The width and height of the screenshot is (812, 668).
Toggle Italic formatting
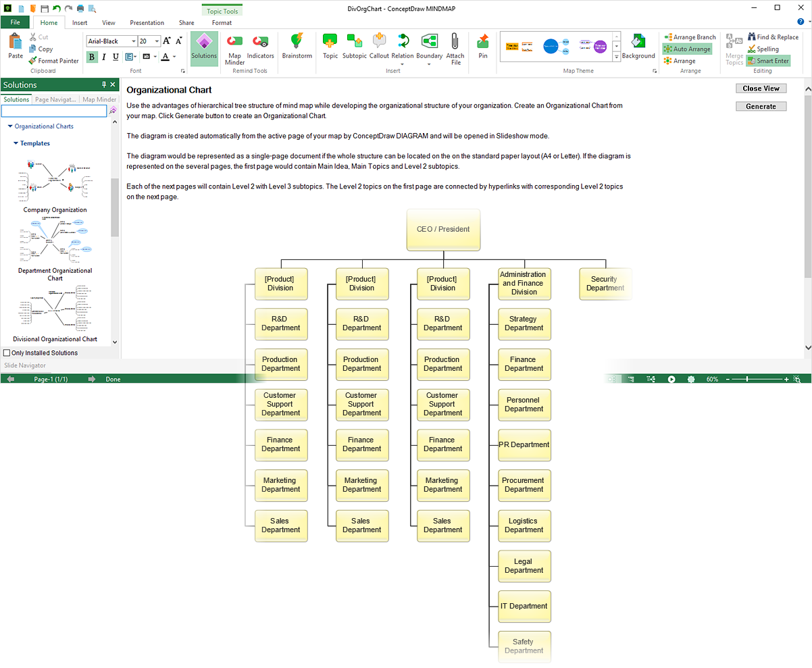pos(104,57)
